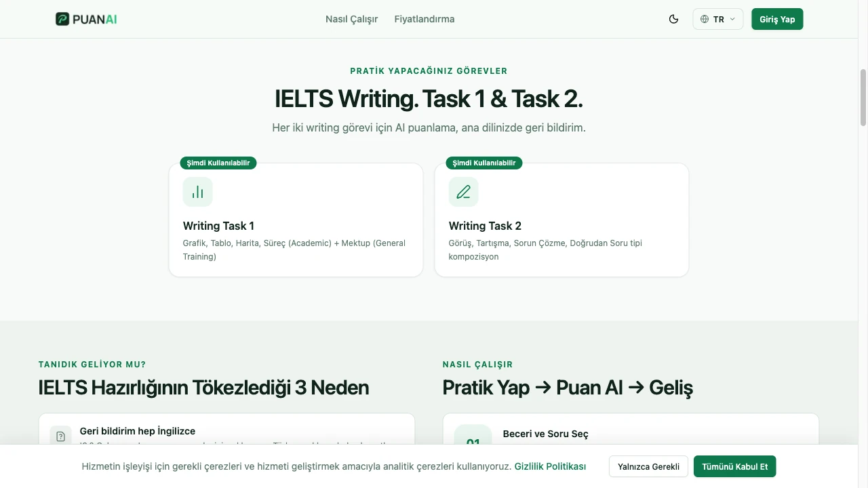Image resolution: width=868 pixels, height=488 pixels.
Task: Toggle dark mode with the moon icon
Action: point(673,19)
